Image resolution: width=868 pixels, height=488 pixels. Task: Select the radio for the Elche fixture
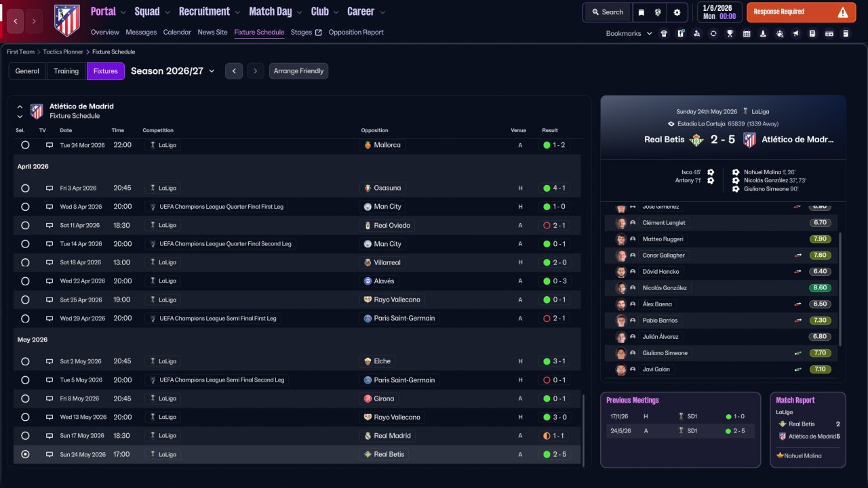(25, 361)
